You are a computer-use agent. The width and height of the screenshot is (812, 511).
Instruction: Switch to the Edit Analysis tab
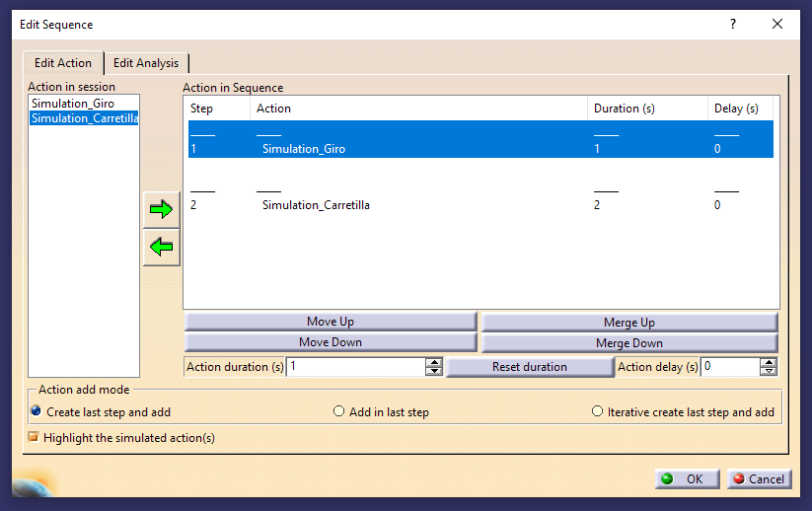pos(146,63)
